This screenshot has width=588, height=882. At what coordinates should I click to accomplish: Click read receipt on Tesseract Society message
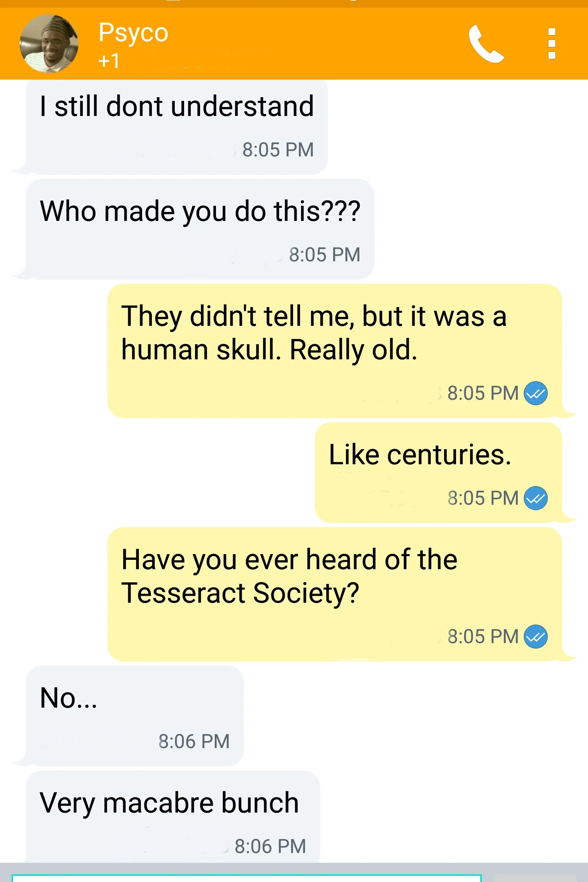tap(535, 637)
